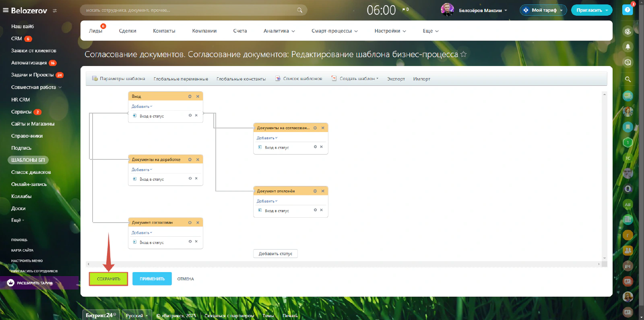Image resolution: width=644 pixels, height=320 pixels.
Task: Open notifications bell icon
Action: pos(627,47)
